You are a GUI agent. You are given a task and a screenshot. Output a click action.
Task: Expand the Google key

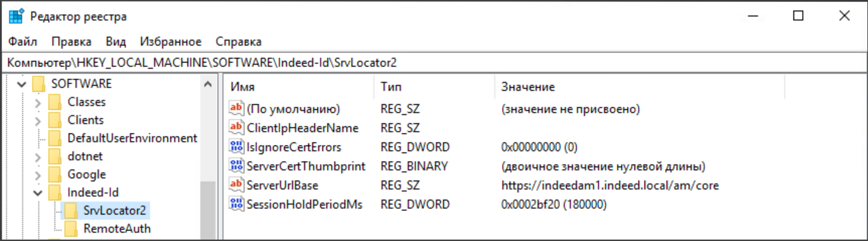(x=38, y=175)
